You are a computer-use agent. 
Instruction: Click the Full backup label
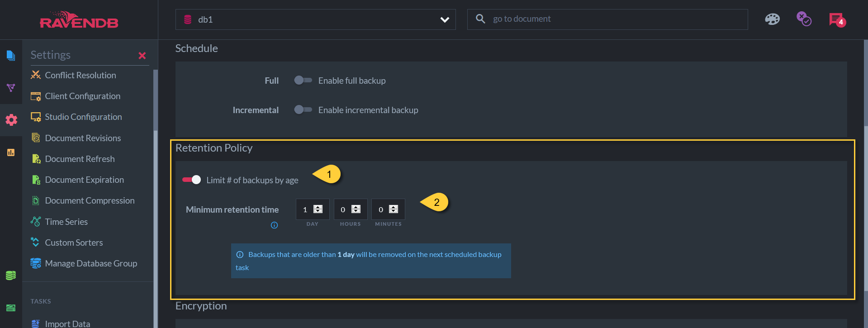point(272,81)
